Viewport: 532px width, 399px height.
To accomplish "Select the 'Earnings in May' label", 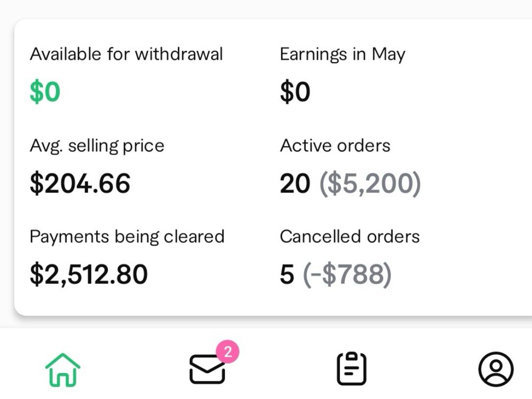I will (342, 54).
